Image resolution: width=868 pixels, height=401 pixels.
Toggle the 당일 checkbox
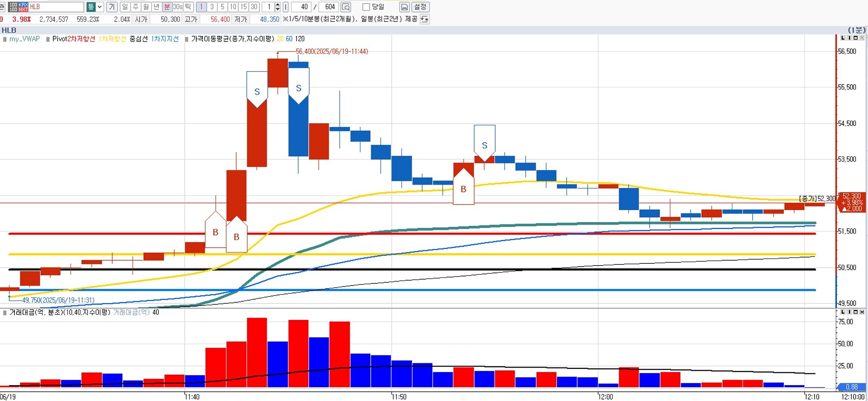366,7
